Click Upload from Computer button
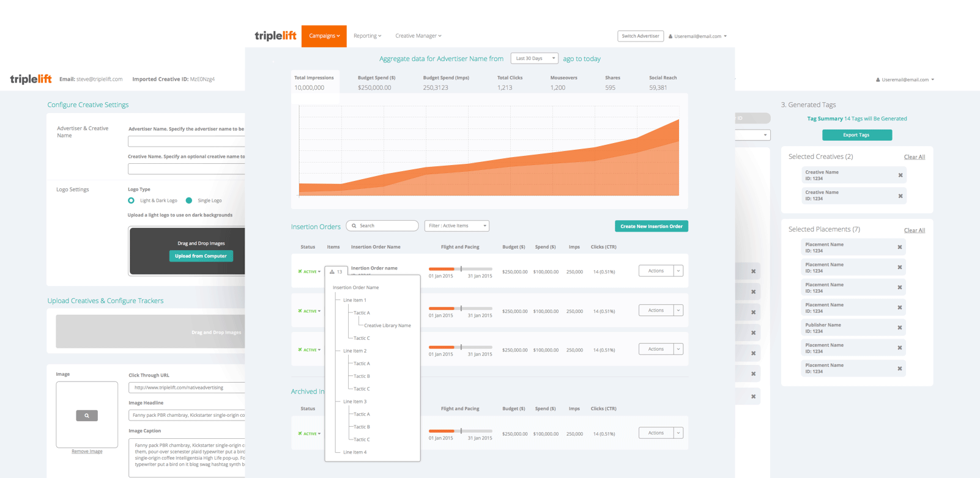Viewport: 980px width, 478px height. pos(201,256)
